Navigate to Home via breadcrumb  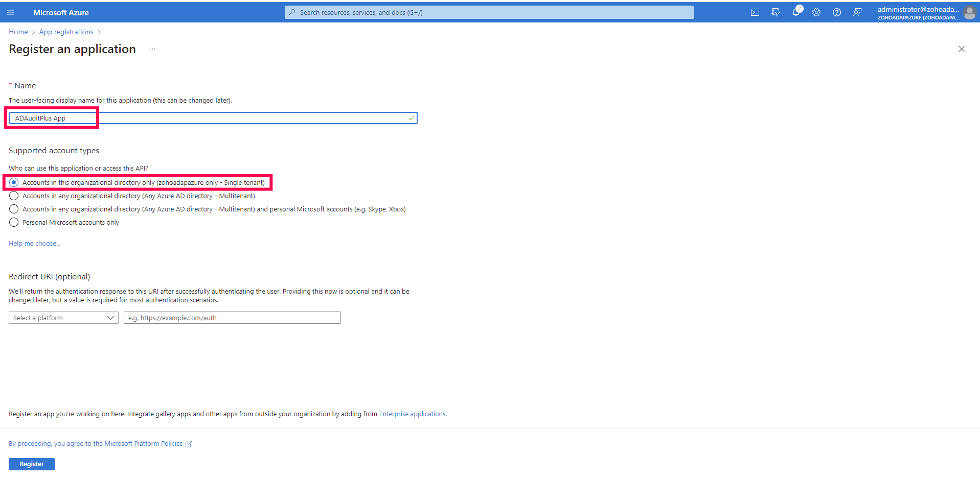(x=18, y=32)
